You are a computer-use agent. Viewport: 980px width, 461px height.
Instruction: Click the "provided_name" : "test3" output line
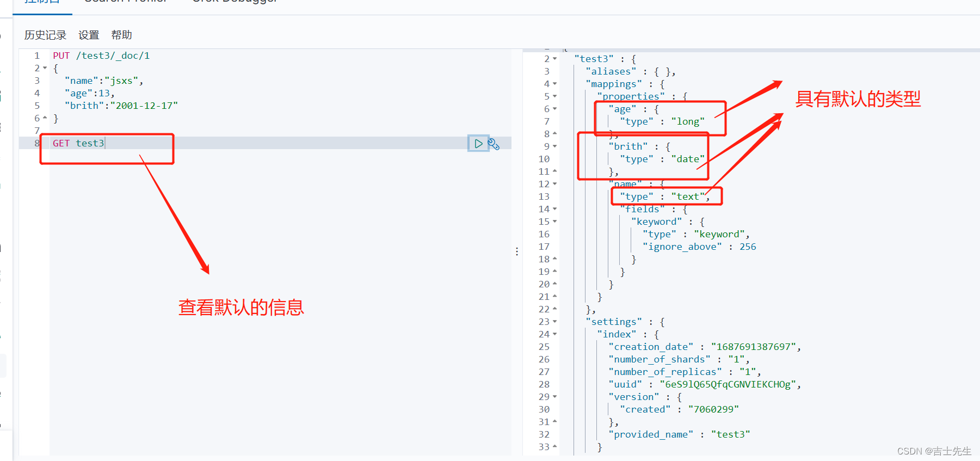pos(679,434)
